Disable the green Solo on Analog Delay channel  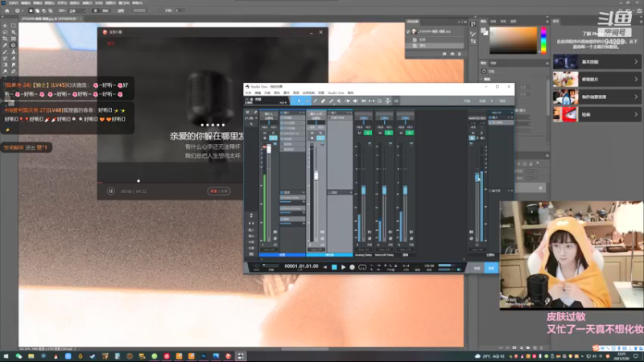(x=368, y=133)
